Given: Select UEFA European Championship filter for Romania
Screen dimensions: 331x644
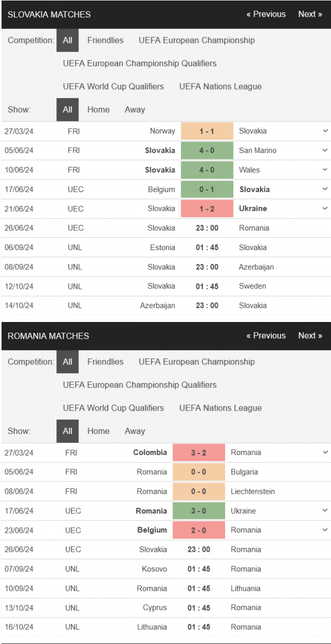Looking at the screenshot, I should [x=197, y=362].
